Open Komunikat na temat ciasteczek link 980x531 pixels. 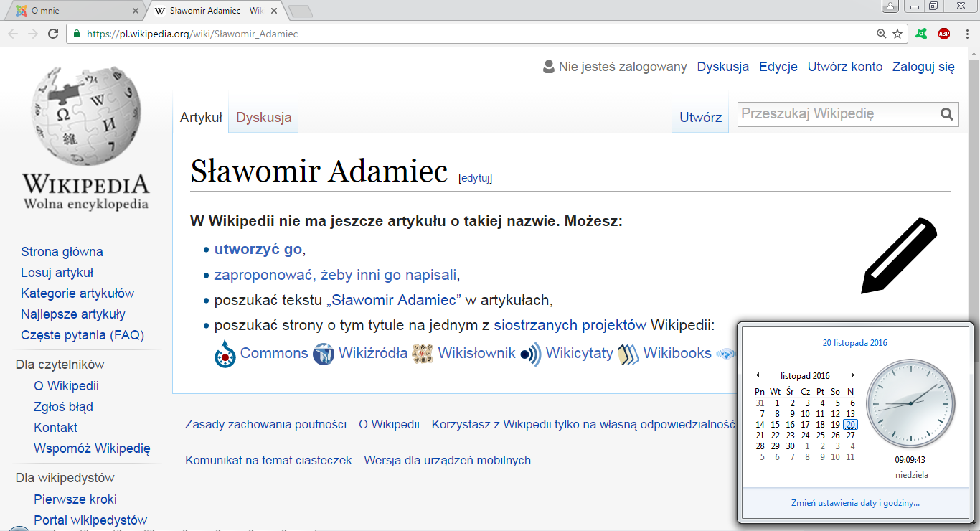point(268,460)
